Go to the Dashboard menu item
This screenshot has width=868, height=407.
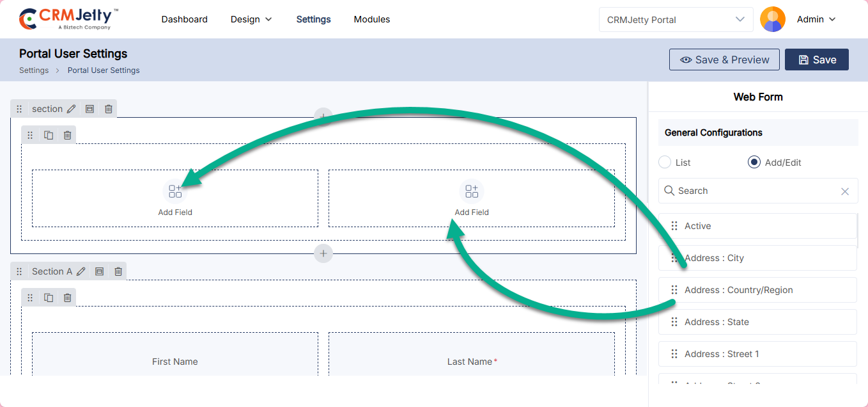(184, 19)
